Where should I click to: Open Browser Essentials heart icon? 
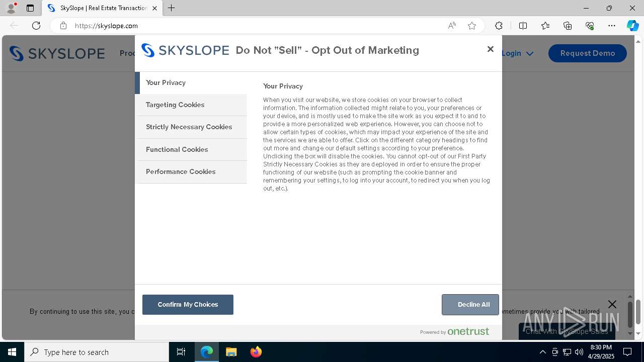click(590, 26)
